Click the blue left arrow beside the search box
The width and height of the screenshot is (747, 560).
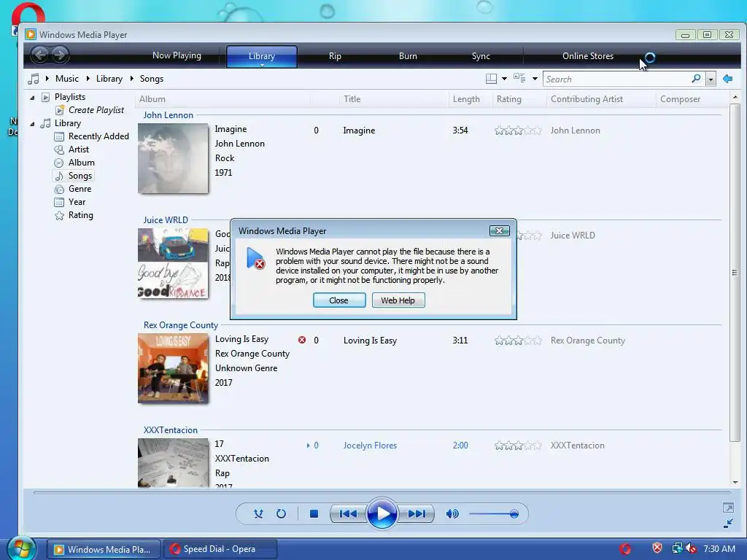[x=727, y=79]
